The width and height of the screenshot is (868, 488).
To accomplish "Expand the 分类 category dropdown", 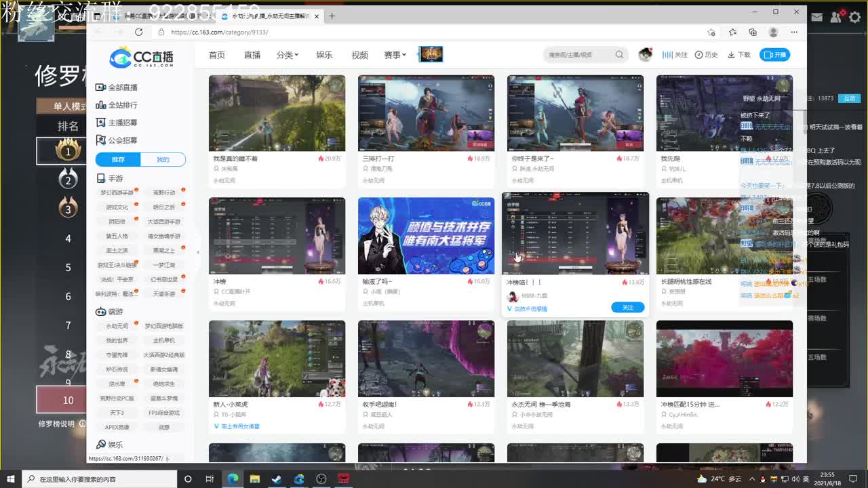I will coord(288,55).
